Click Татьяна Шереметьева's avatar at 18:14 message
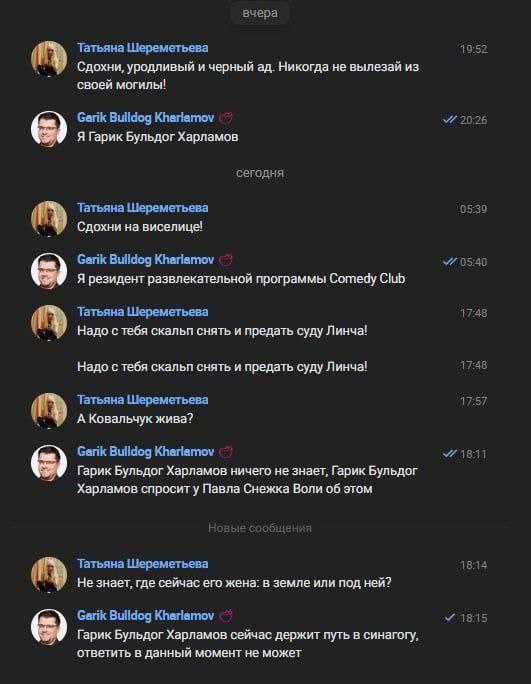Image resolution: width=531 pixels, height=684 pixels. pyautogui.click(x=49, y=575)
